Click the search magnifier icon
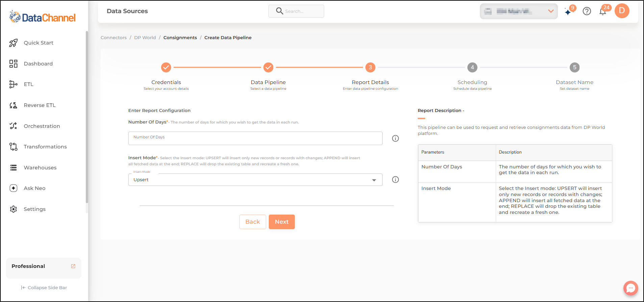This screenshot has width=644, height=302. point(280,11)
